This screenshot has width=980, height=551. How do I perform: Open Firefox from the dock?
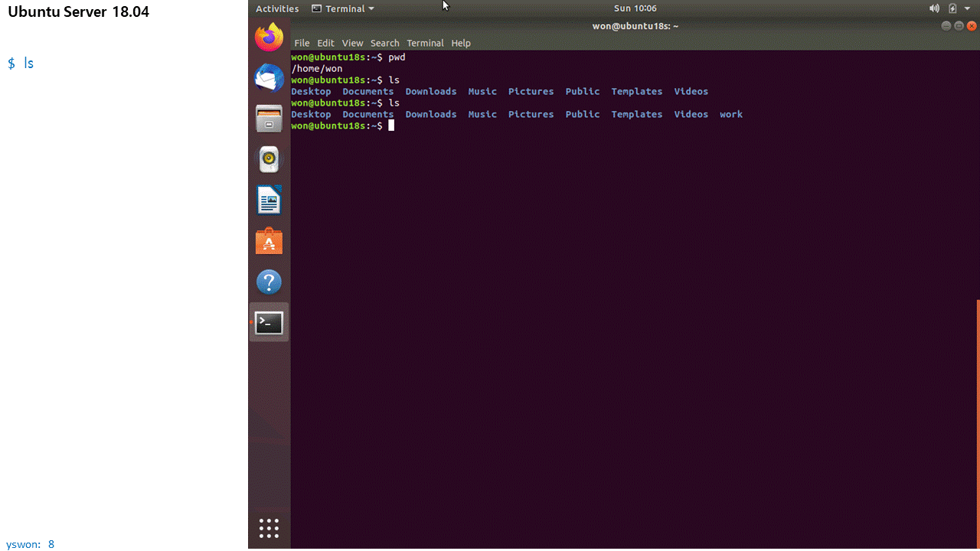[x=269, y=37]
